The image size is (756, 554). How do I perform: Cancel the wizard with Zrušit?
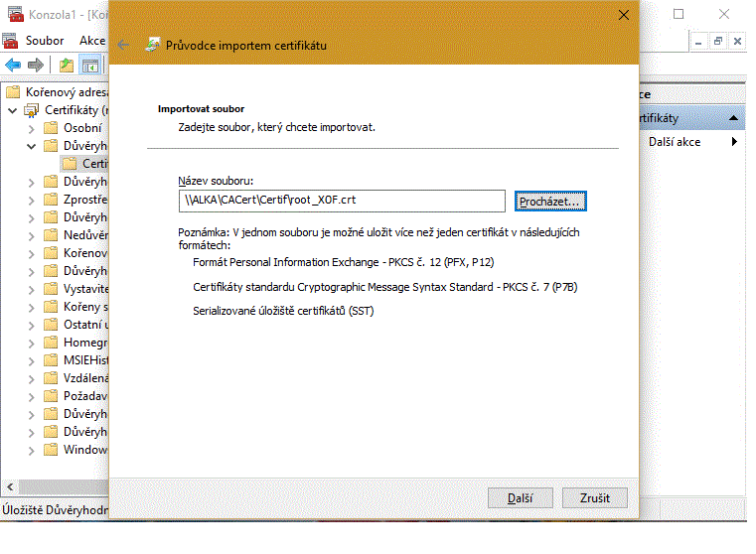594,498
